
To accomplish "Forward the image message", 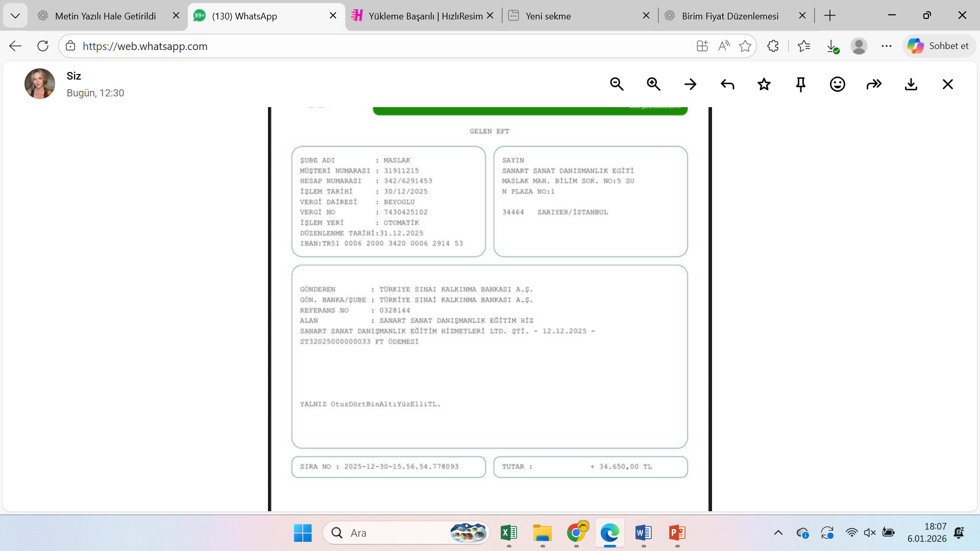I will click(874, 84).
